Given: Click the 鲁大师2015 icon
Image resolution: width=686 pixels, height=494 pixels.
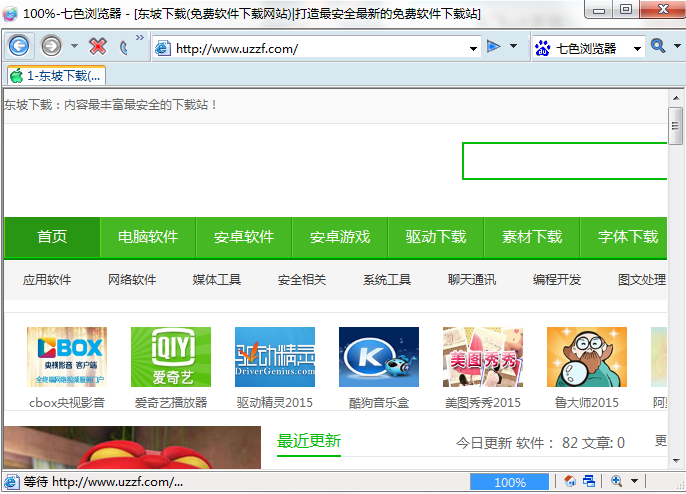Looking at the screenshot, I should [586, 357].
